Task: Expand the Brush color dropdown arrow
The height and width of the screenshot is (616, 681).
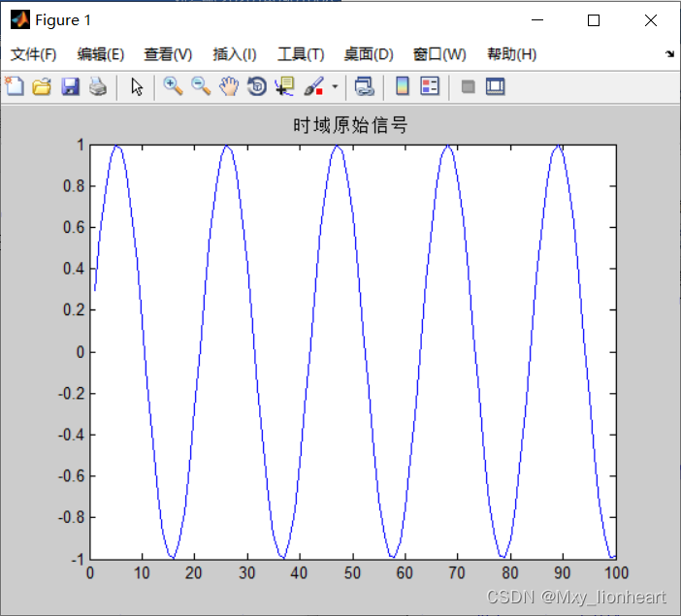Action: [x=335, y=87]
